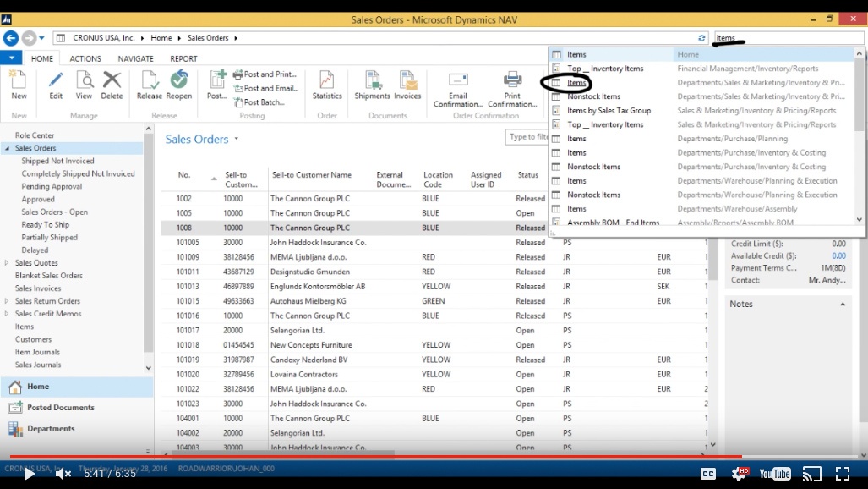Image resolution: width=868 pixels, height=489 pixels.
Task: Click CRONUS USA, Inc. in address bar
Action: pyautogui.click(x=104, y=38)
